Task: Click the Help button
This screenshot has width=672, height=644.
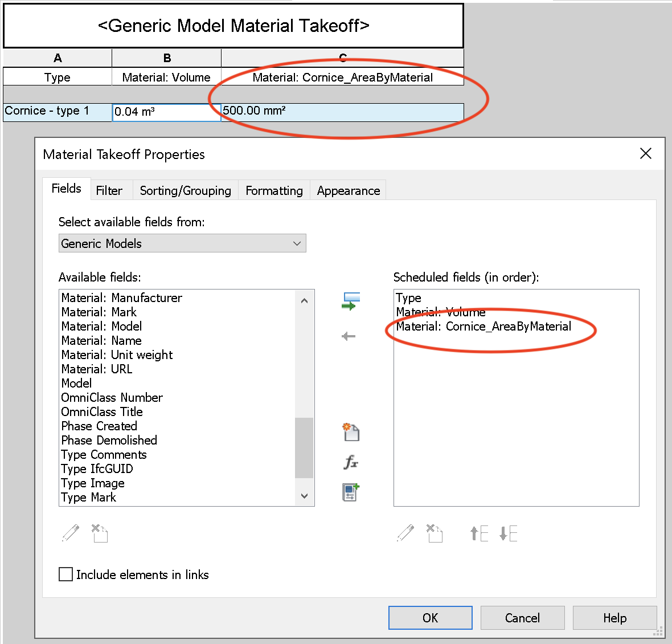Action: [614, 618]
